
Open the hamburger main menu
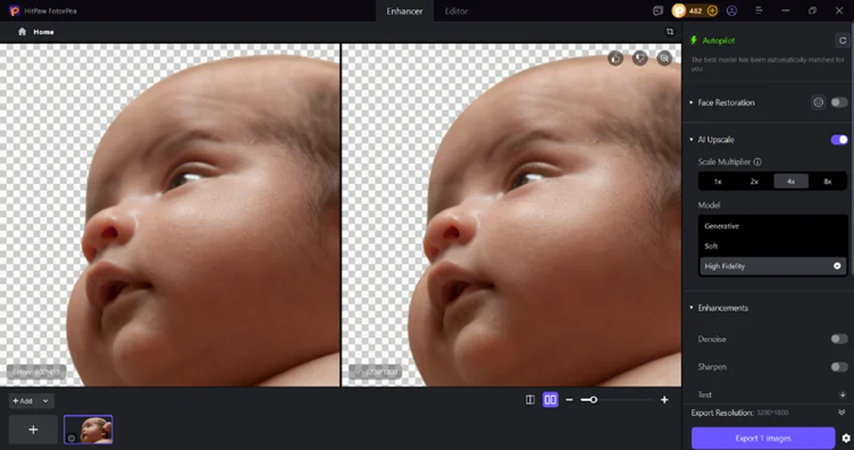point(759,11)
